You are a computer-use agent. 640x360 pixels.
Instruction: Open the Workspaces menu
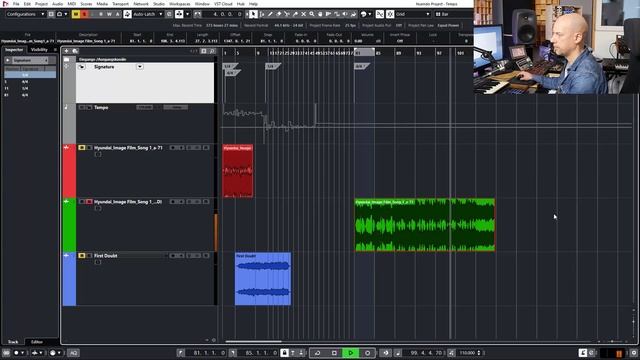click(x=180, y=4)
